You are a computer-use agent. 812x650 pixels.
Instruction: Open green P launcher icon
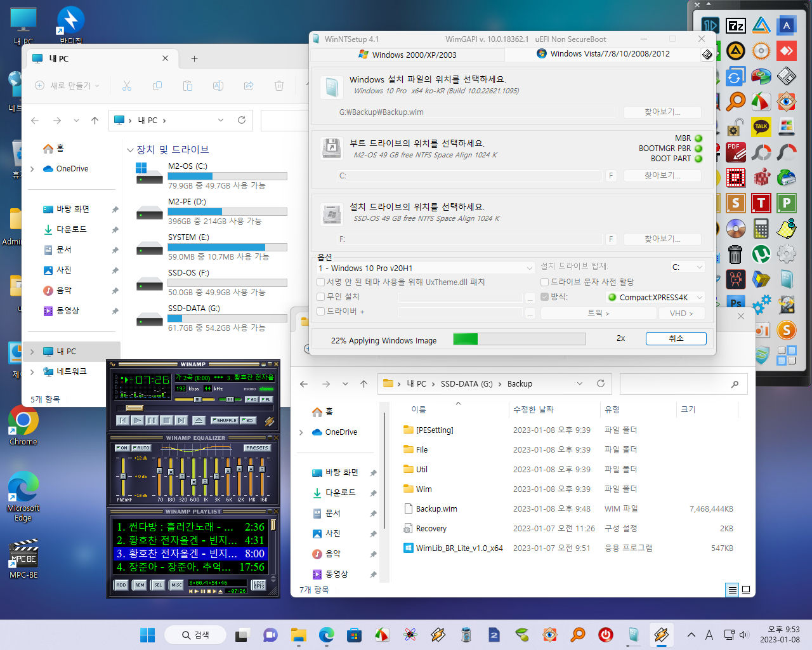(x=787, y=203)
